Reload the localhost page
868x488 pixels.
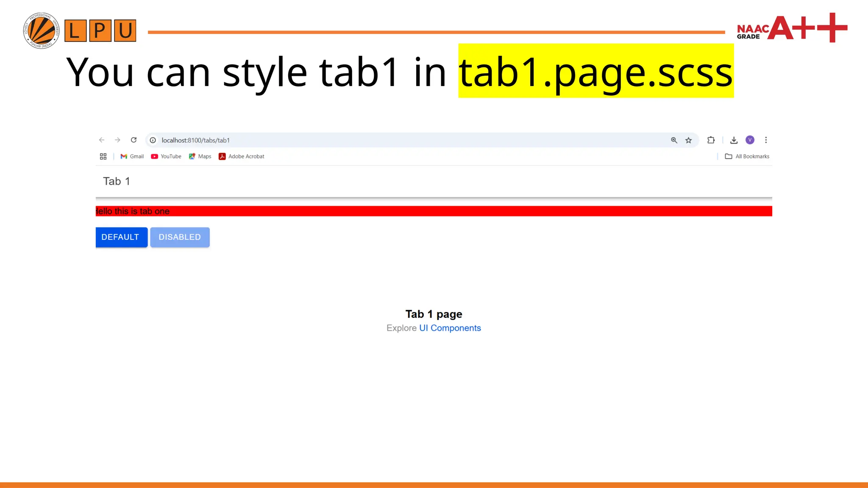[134, 140]
